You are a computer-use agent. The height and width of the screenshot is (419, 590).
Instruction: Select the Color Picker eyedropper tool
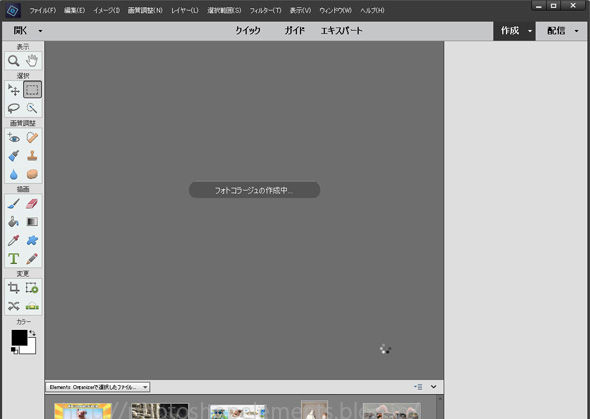click(14, 240)
